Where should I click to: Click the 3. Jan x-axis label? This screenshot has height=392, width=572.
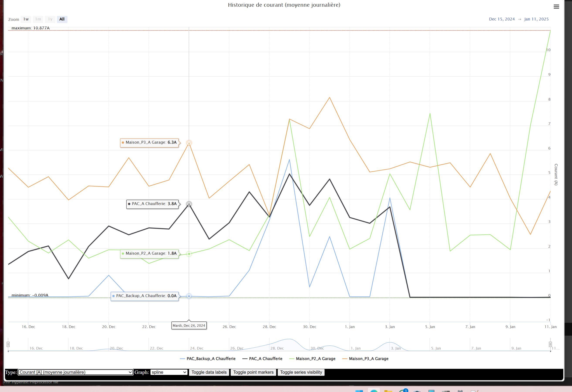click(390, 327)
